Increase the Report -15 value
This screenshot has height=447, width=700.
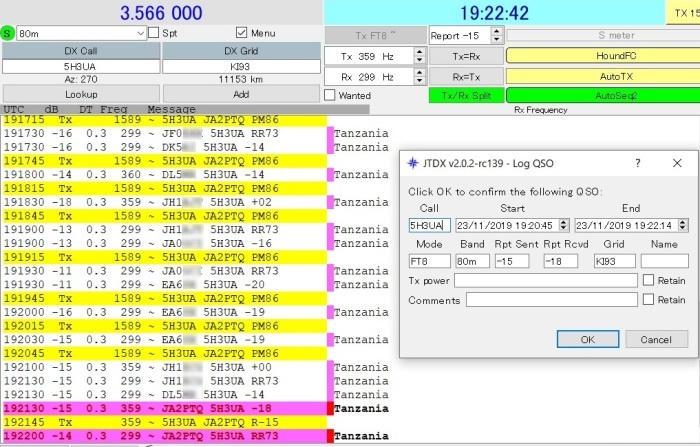pos(496,31)
